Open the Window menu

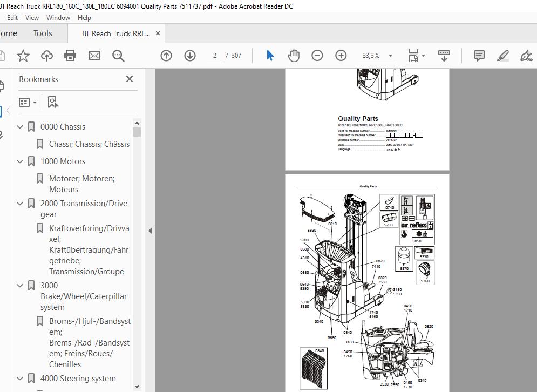(x=58, y=18)
